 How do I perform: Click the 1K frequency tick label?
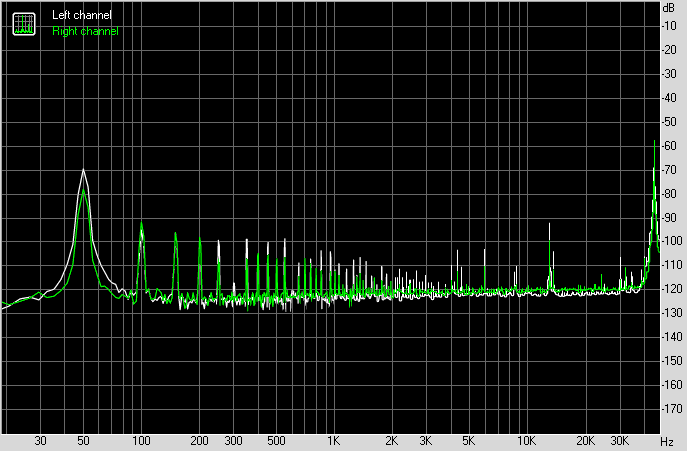coord(333,440)
